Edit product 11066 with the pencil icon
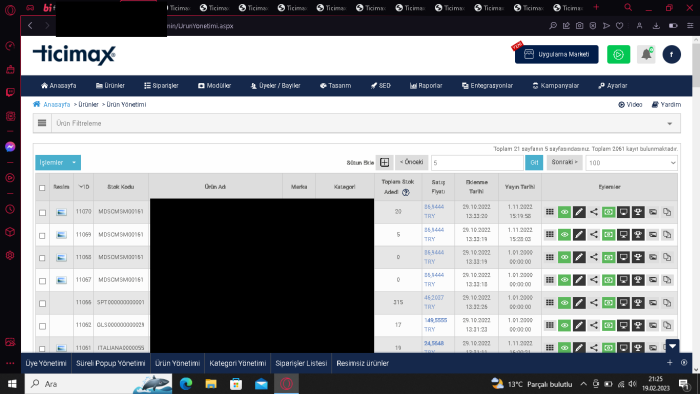Screen dimensions: 700x394 coord(579,303)
